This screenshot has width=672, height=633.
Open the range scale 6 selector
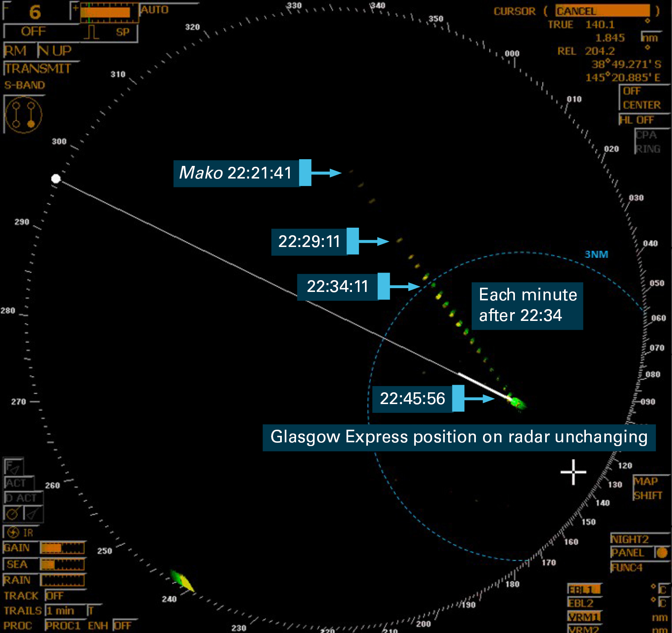35,12
